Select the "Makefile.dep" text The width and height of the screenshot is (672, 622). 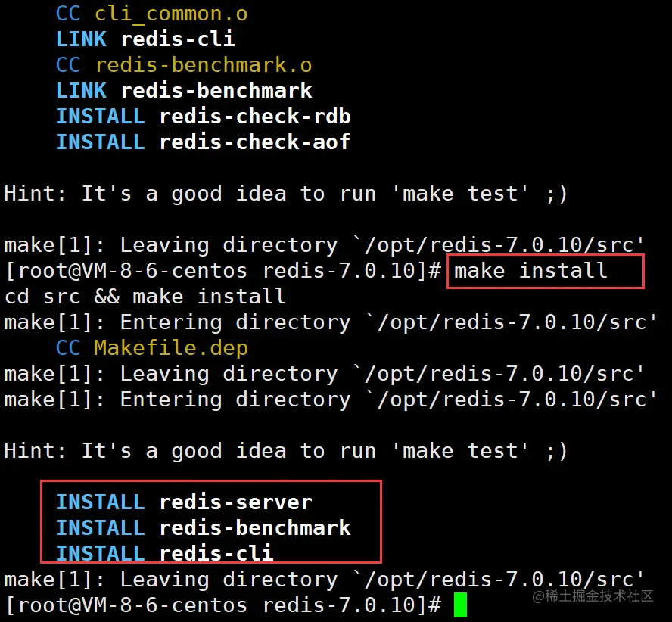171,347
